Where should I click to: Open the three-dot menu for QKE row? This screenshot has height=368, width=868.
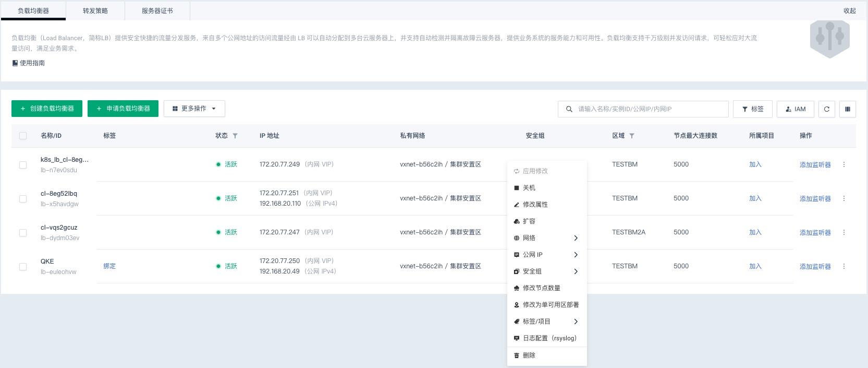pos(844,266)
